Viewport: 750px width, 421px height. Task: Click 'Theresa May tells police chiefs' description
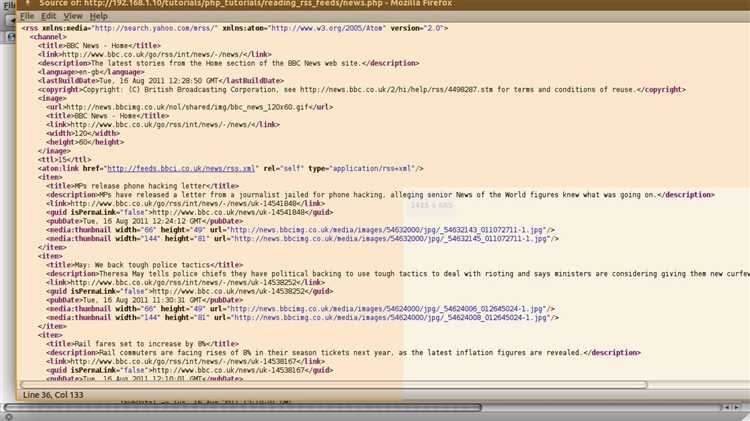tap(398, 274)
